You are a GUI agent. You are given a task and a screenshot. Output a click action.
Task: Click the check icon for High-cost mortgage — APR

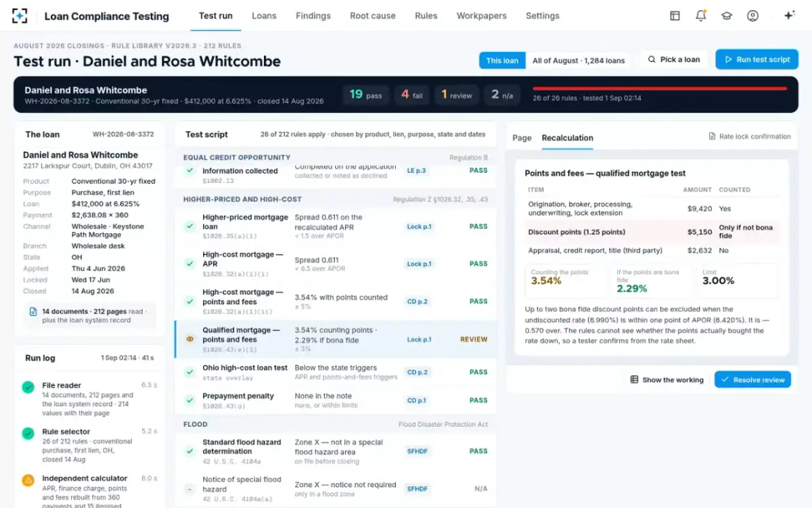(x=190, y=264)
